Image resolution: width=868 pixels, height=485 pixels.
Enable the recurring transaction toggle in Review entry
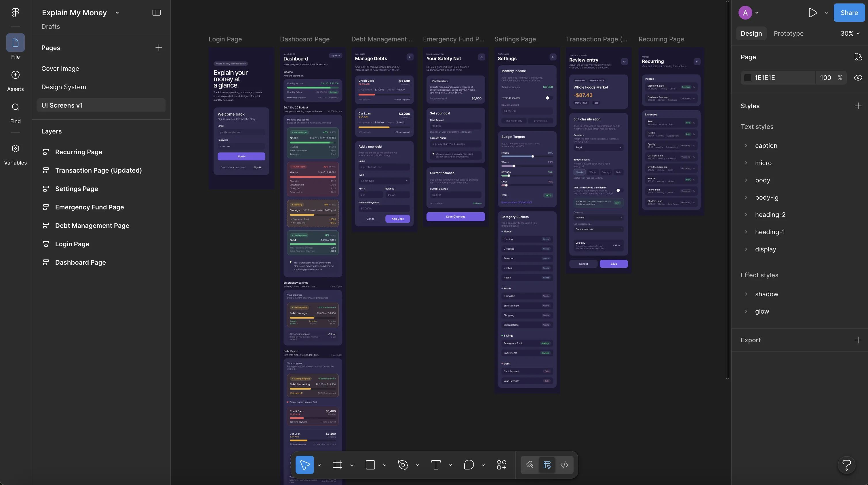click(618, 190)
